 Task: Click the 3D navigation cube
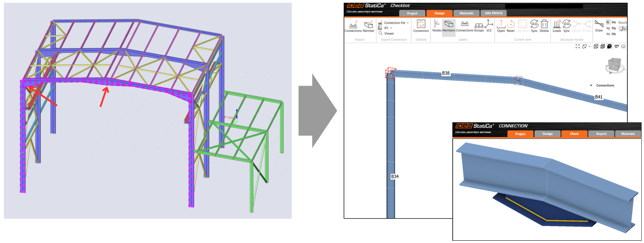click(615, 65)
